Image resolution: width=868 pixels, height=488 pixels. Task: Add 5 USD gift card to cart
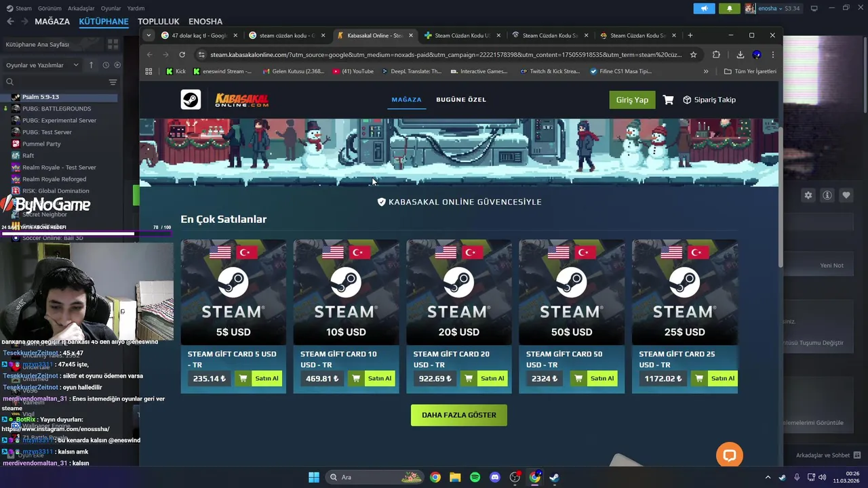click(x=243, y=378)
